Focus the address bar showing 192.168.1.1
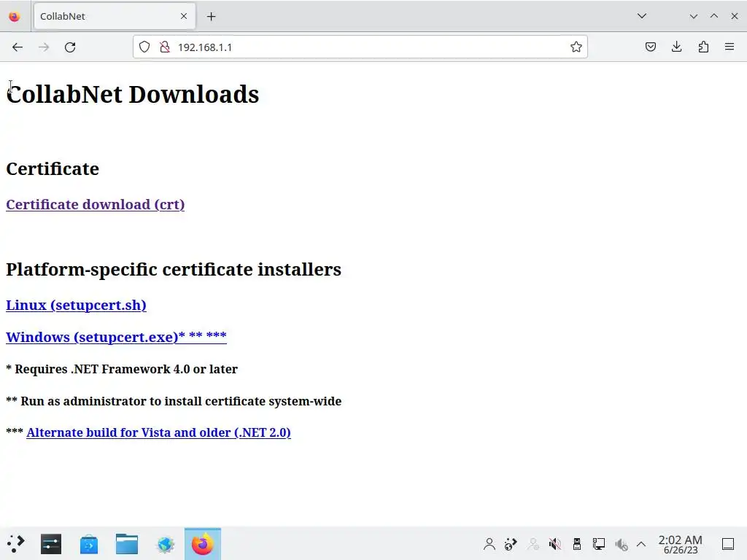 pyautogui.click(x=360, y=47)
